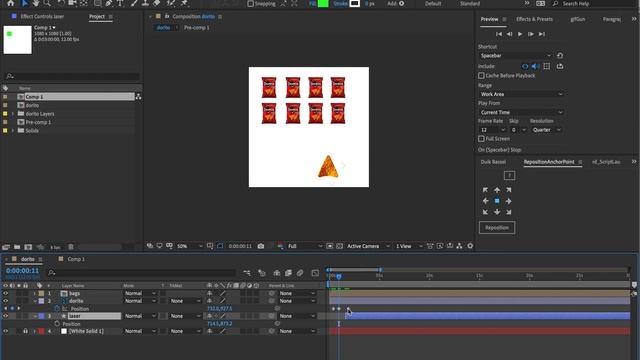Select the Brush tool
This screenshot has width=640, height=360.
(134, 3)
